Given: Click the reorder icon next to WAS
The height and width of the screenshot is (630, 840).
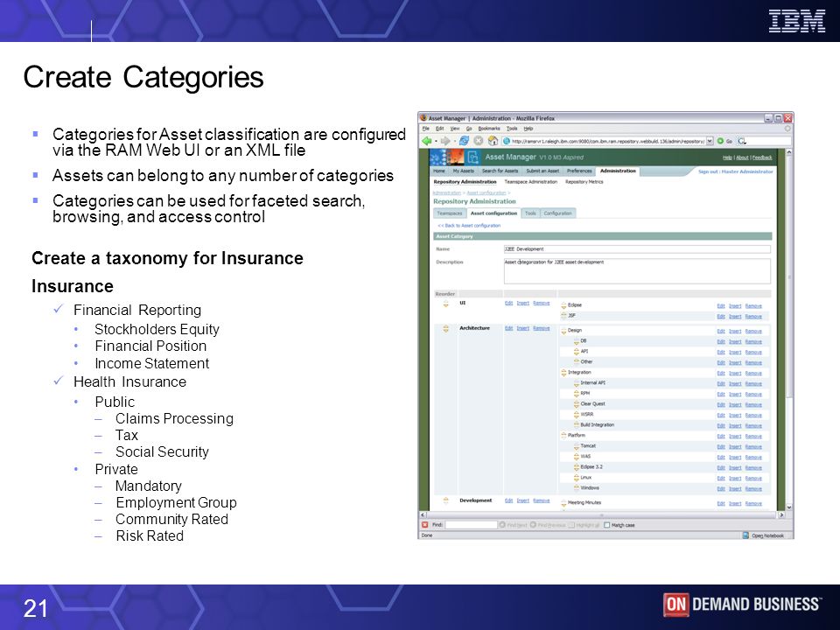Looking at the screenshot, I should point(577,457).
